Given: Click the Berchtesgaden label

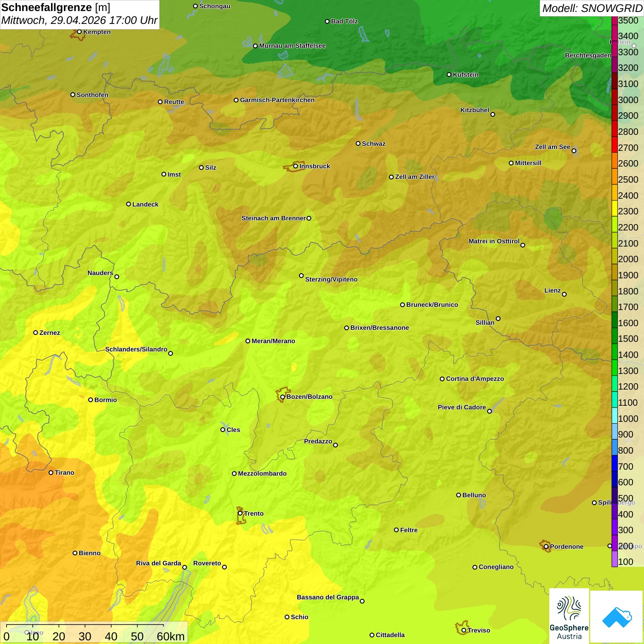Looking at the screenshot, I should pos(588,55).
